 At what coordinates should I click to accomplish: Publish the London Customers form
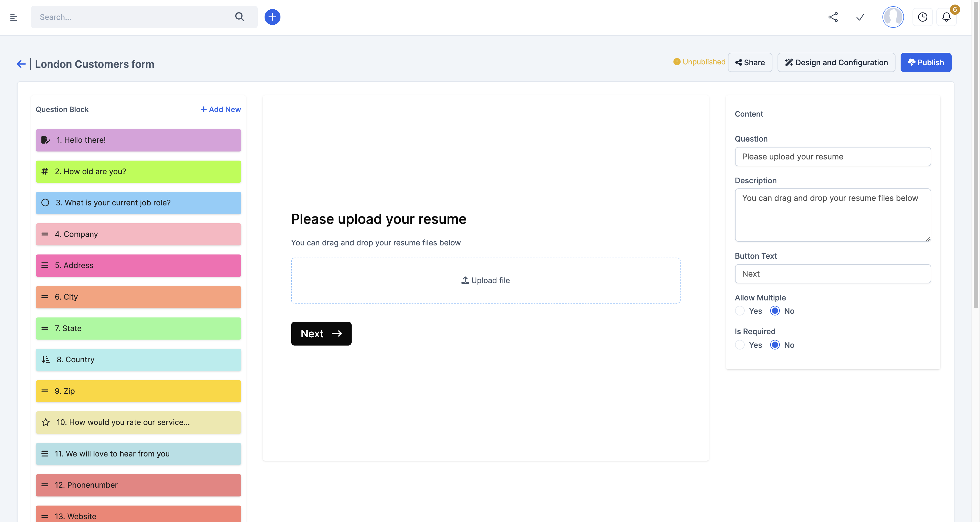[926, 62]
